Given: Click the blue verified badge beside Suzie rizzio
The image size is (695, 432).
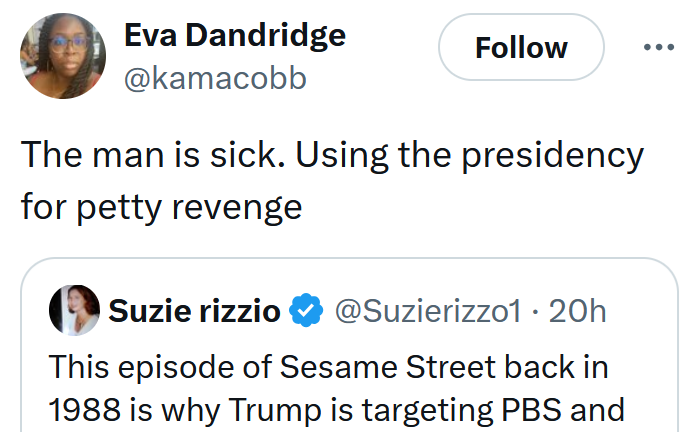Looking at the screenshot, I should click(x=306, y=311).
